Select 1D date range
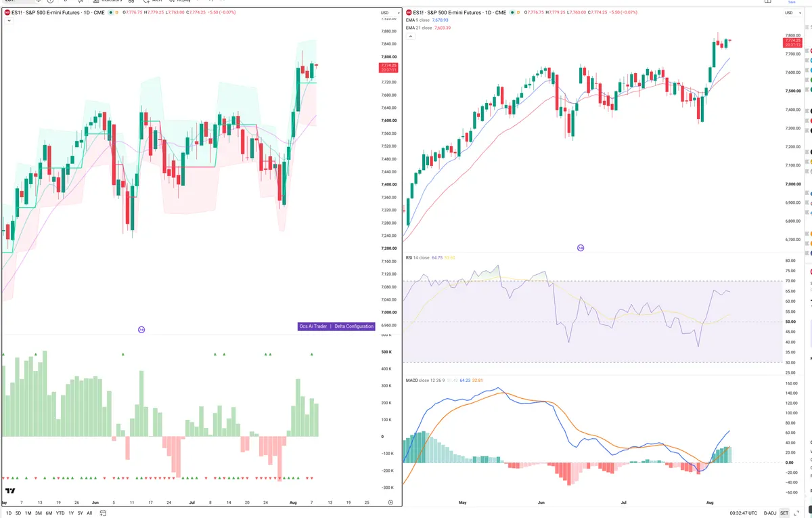The image size is (812, 518). (9, 513)
